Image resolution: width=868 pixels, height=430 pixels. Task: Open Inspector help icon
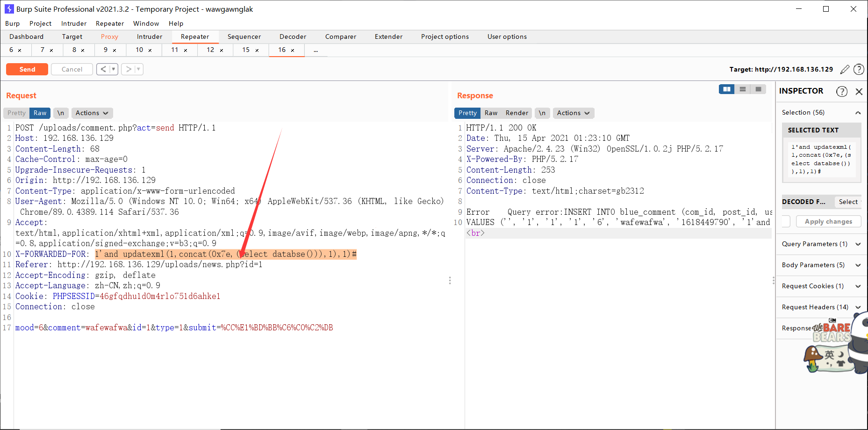click(x=842, y=91)
